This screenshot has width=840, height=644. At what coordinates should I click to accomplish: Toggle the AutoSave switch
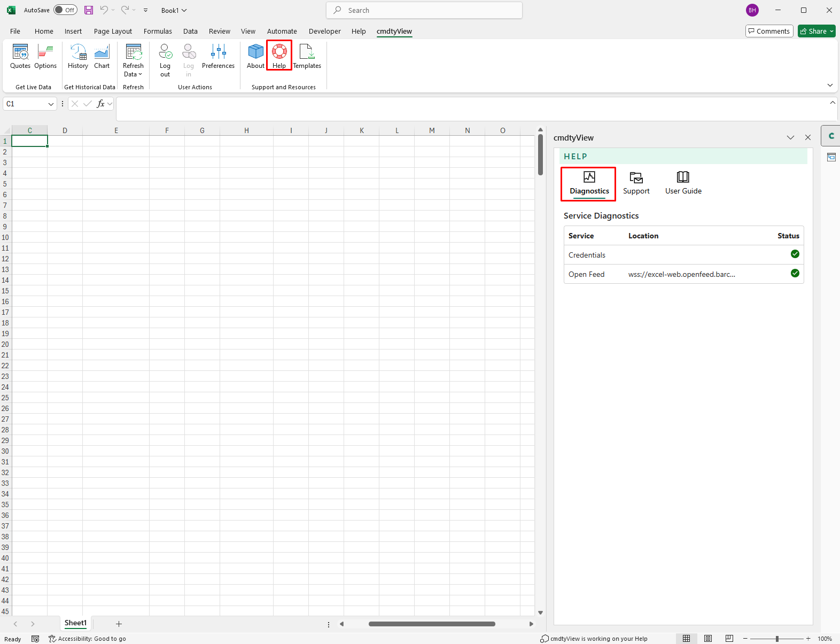click(65, 10)
